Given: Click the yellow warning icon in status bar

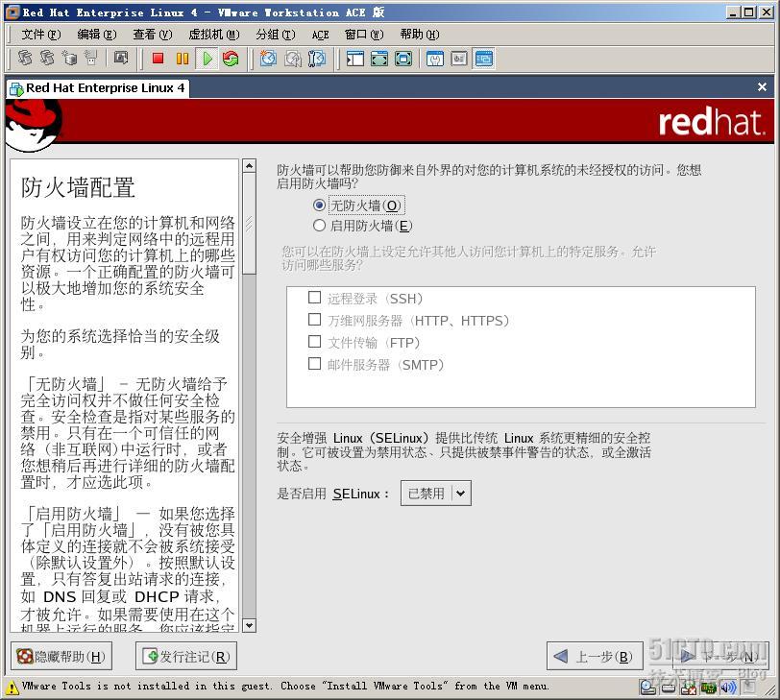Looking at the screenshot, I should [x=12, y=688].
